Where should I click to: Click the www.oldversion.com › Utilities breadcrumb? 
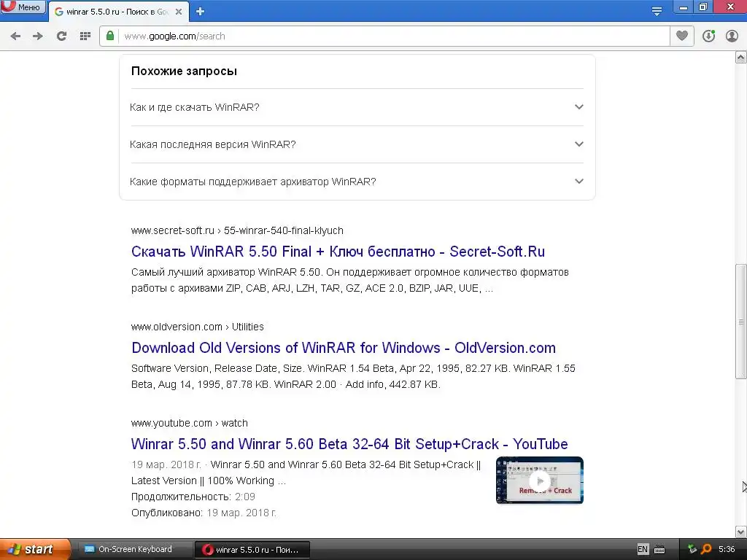[x=197, y=327]
